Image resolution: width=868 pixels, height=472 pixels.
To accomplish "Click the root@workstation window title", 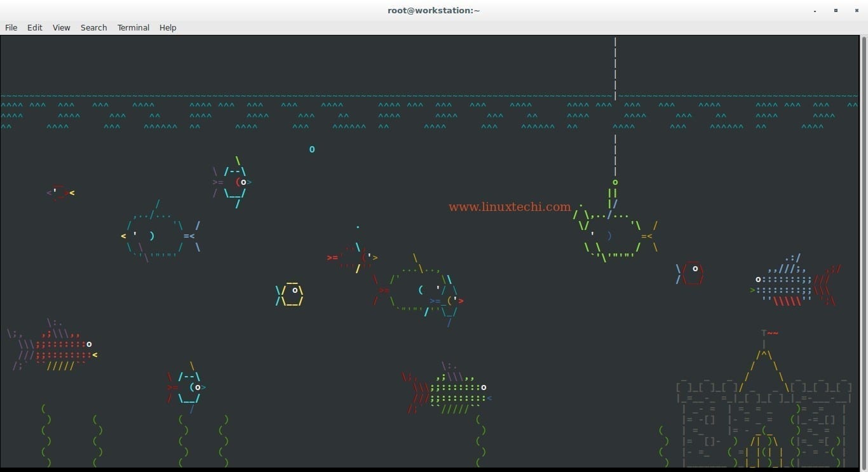I will click(434, 10).
